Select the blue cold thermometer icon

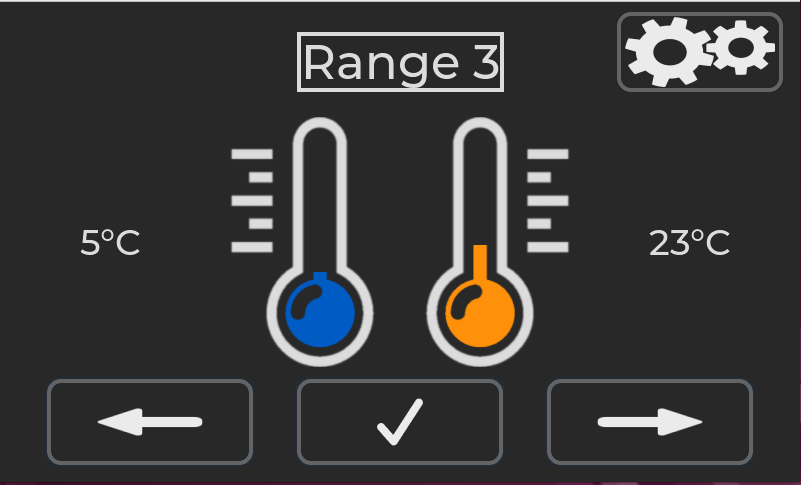coord(320,242)
